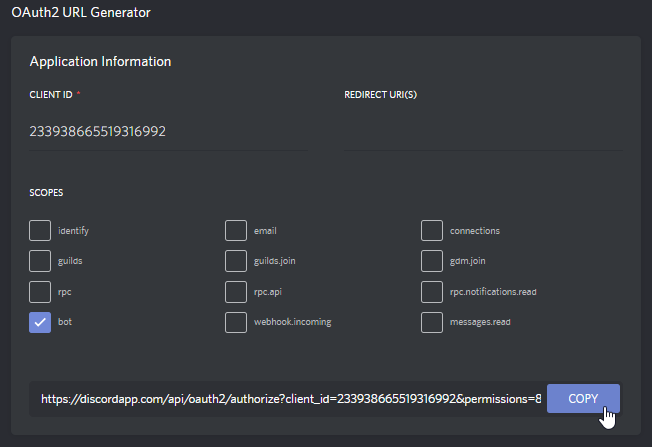The width and height of the screenshot is (652, 447).
Task: Click the Application Information heading
Action: pos(100,62)
